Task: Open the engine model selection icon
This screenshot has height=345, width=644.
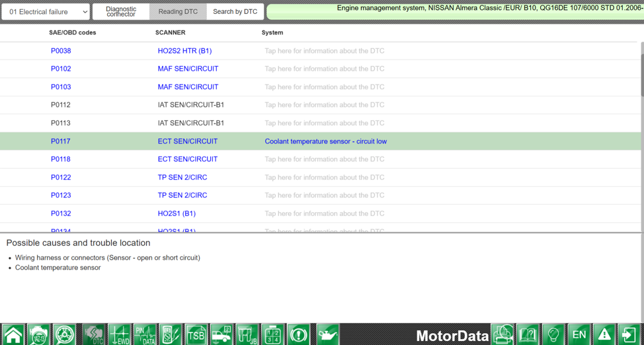Action: [x=39, y=334]
